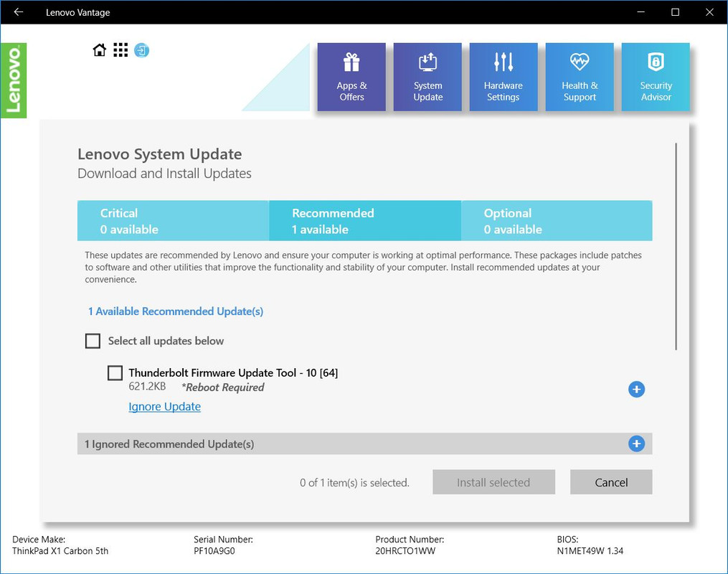
Task: Open Security Advisor tile
Action: 656,77
